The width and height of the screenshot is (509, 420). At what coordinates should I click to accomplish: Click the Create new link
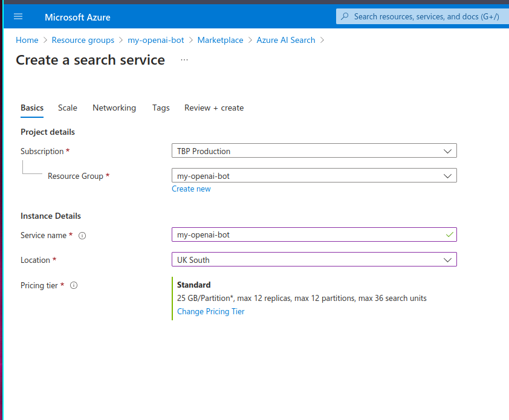click(x=191, y=189)
